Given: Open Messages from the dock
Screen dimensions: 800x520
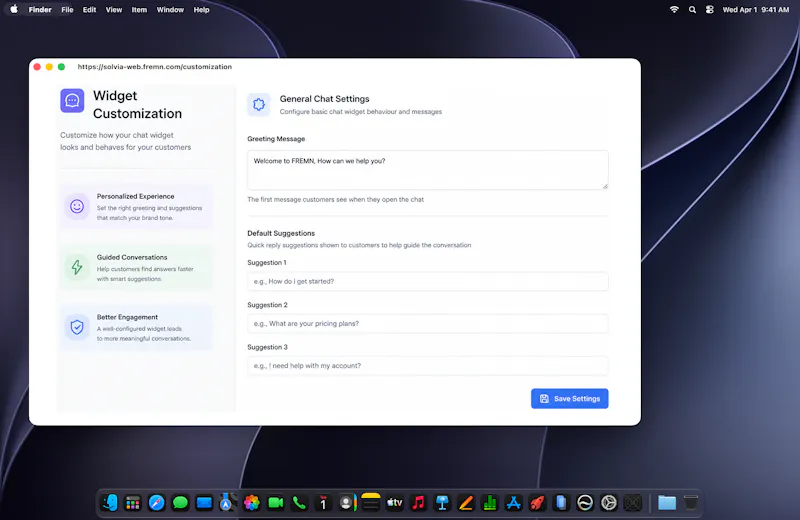Looking at the screenshot, I should click(x=180, y=503).
